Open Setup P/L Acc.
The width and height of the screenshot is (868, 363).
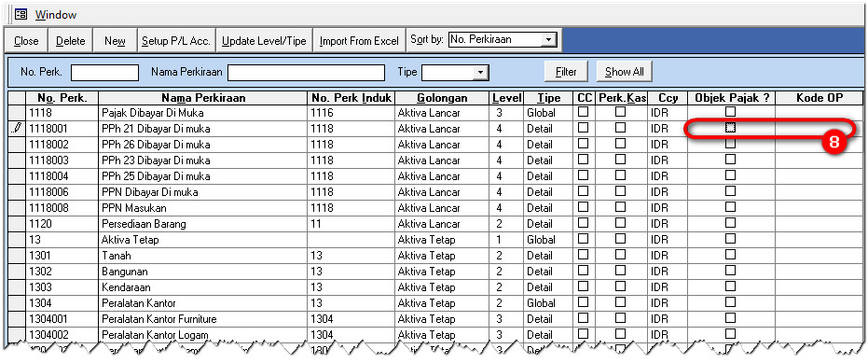[176, 41]
